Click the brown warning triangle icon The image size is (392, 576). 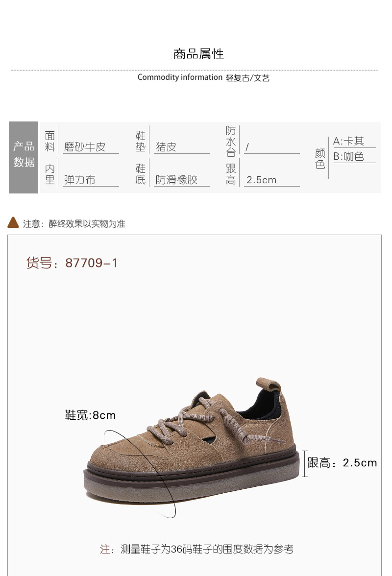point(13,222)
